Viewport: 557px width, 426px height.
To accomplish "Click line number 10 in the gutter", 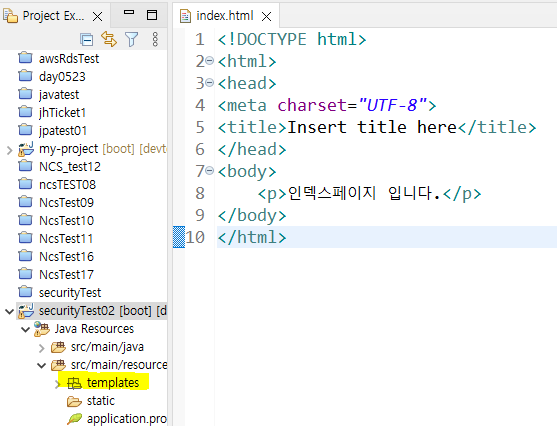I will point(195,237).
